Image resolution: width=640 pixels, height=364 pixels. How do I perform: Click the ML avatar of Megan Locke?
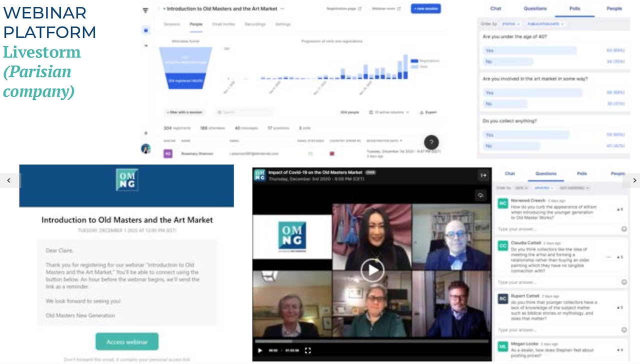pos(503,346)
